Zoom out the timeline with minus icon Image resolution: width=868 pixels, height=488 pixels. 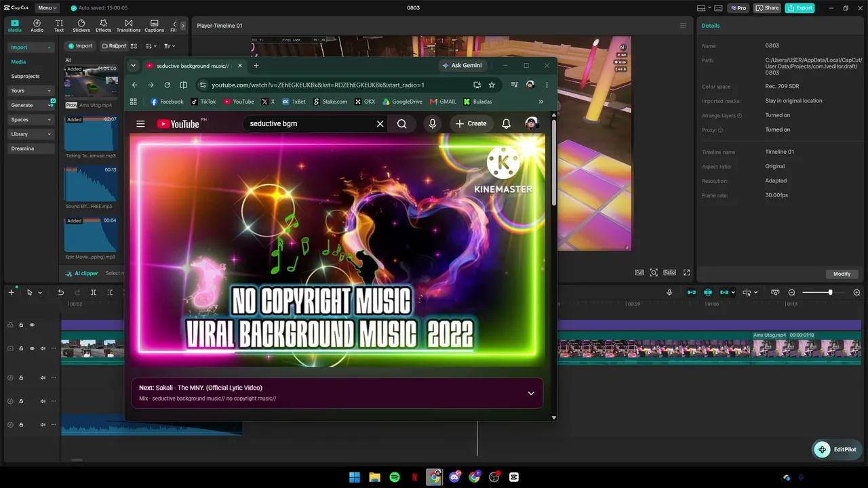pyautogui.click(x=791, y=292)
